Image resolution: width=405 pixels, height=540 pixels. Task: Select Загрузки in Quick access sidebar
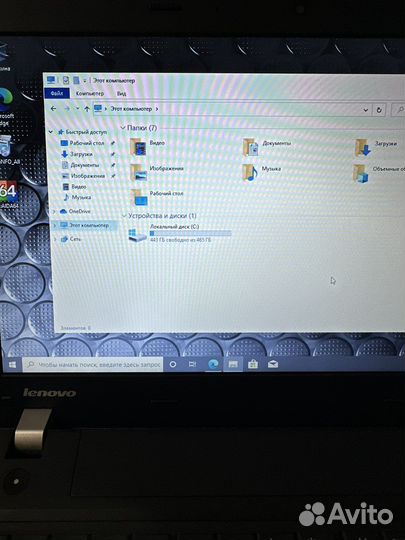click(x=81, y=154)
